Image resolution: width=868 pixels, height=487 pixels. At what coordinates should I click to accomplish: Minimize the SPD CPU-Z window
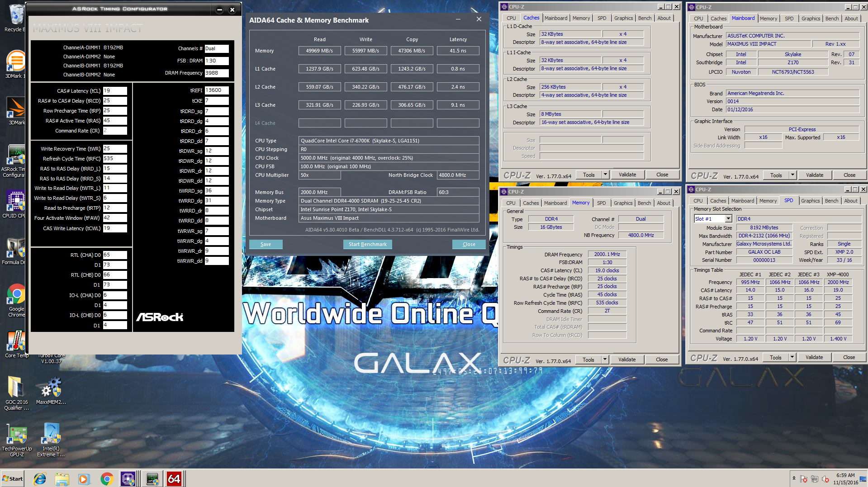click(847, 189)
